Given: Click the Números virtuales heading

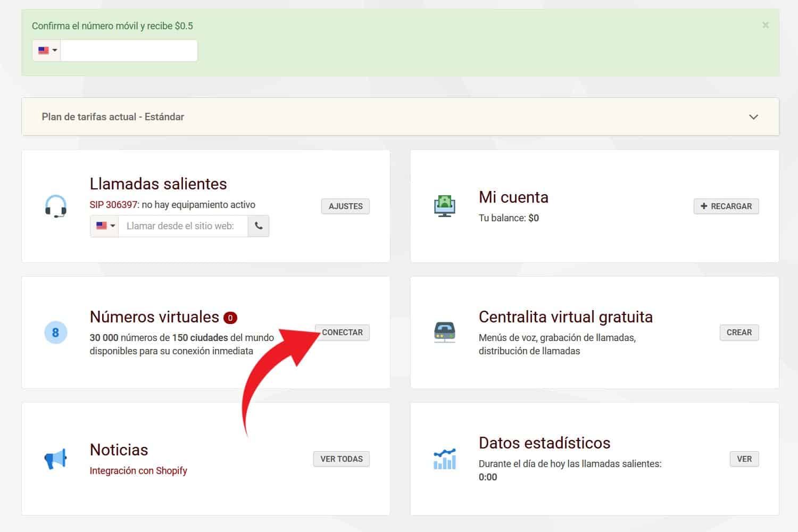Looking at the screenshot, I should (x=154, y=317).
